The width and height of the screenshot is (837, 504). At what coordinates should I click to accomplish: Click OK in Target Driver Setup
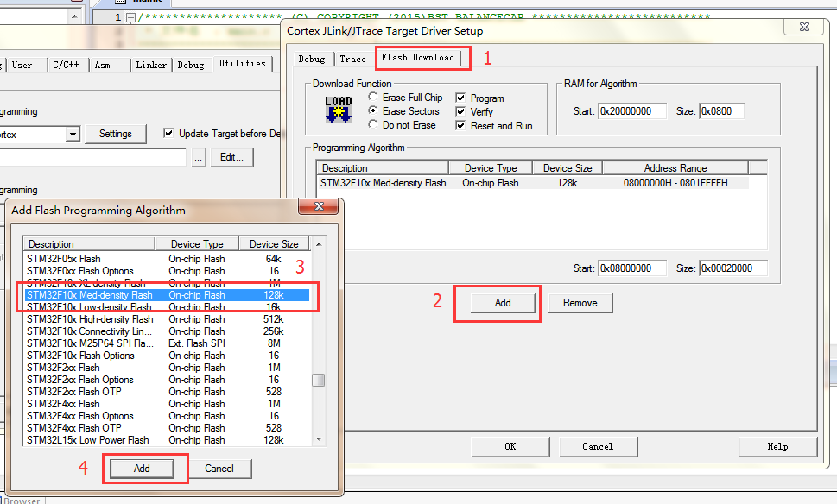click(x=510, y=446)
